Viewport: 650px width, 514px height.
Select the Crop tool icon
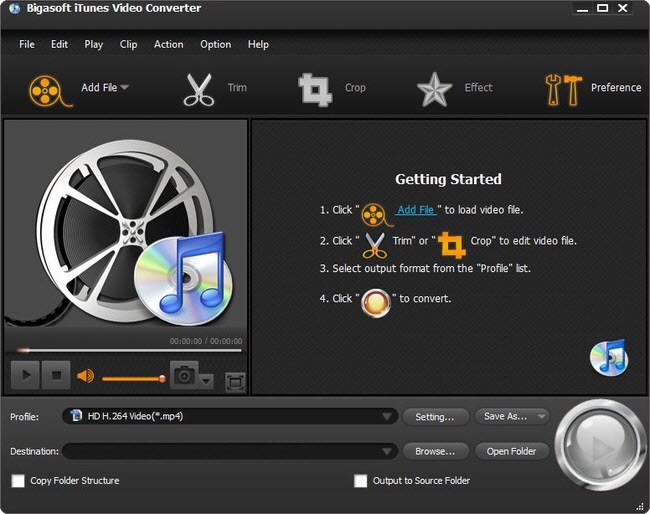[x=315, y=90]
